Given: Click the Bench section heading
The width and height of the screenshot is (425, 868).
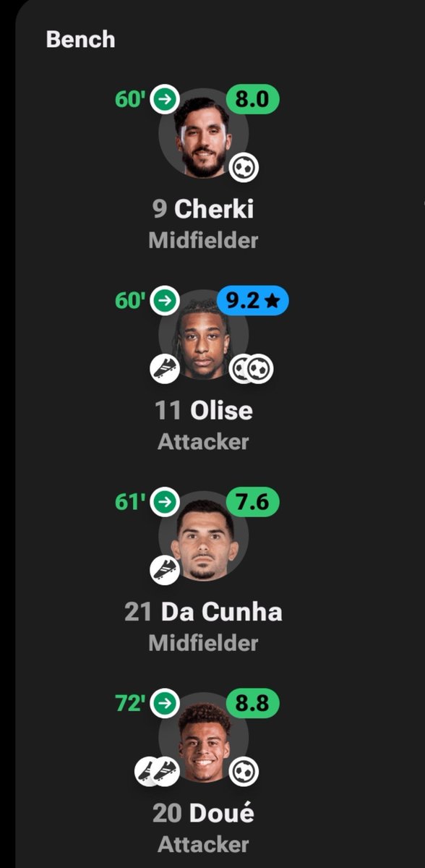Looking at the screenshot, I should coord(80,39).
